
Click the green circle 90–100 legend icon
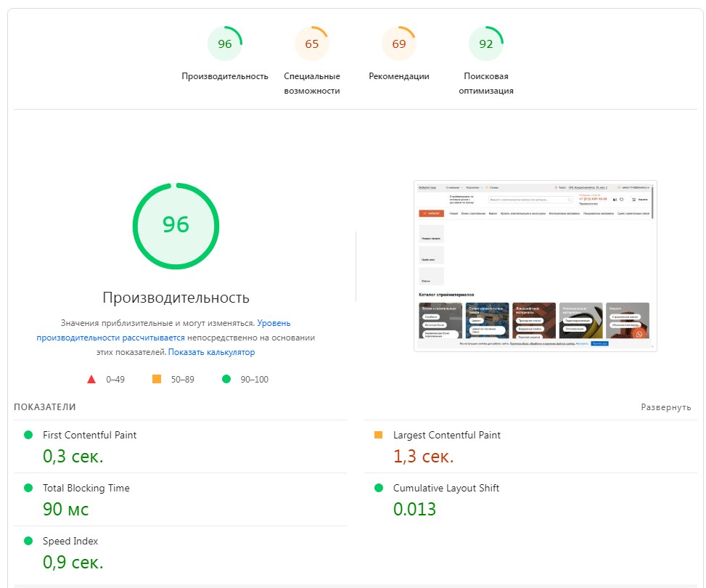click(226, 379)
